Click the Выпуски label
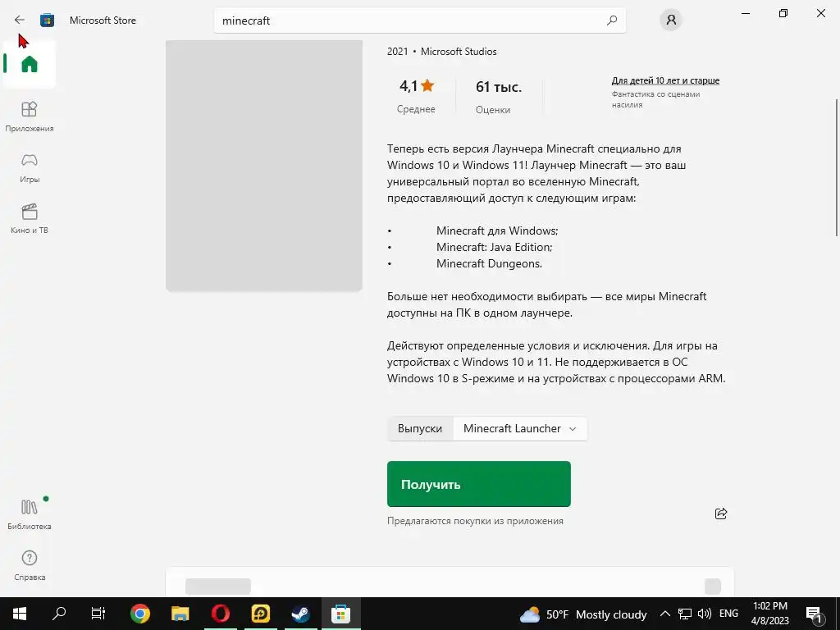Screen dimensions: 840x630 420,428
